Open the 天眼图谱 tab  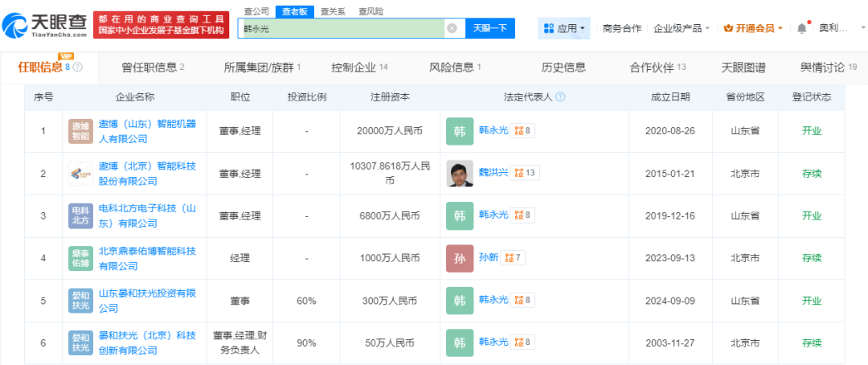coord(743,68)
